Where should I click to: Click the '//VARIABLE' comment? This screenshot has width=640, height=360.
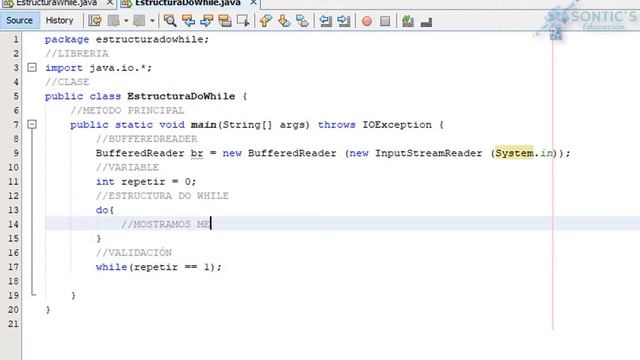coord(127,167)
